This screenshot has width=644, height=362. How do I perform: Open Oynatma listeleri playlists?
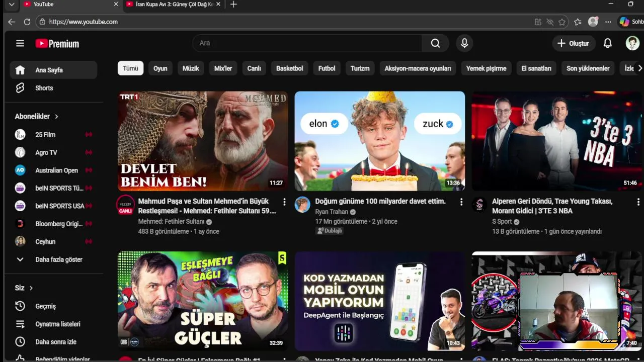click(53, 324)
